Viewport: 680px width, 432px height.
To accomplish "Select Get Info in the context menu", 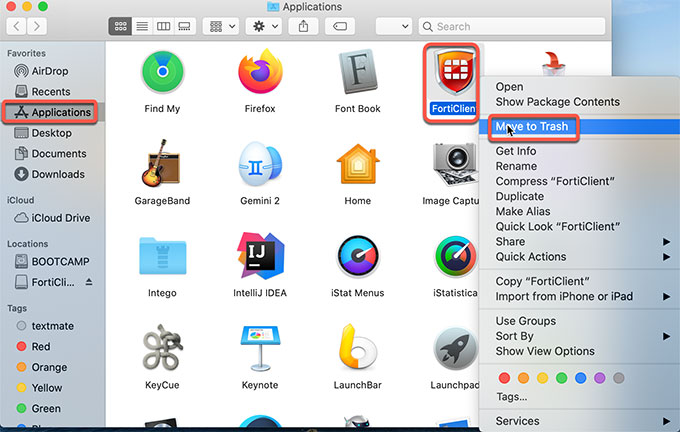I will pyautogui.click(x=516, y=151).
